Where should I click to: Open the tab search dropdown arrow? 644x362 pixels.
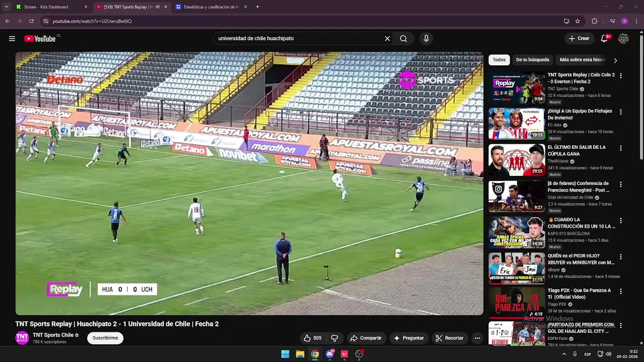tap(7, 7)
